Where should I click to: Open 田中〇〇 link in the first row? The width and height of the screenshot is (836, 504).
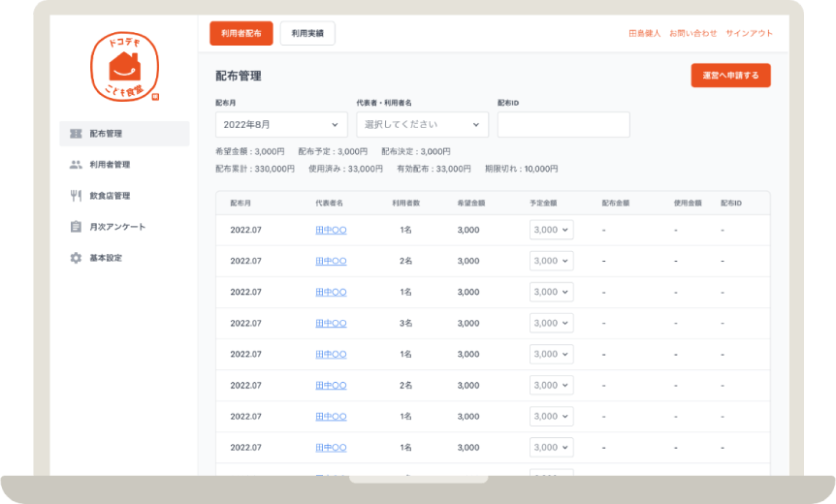[331, 230]
